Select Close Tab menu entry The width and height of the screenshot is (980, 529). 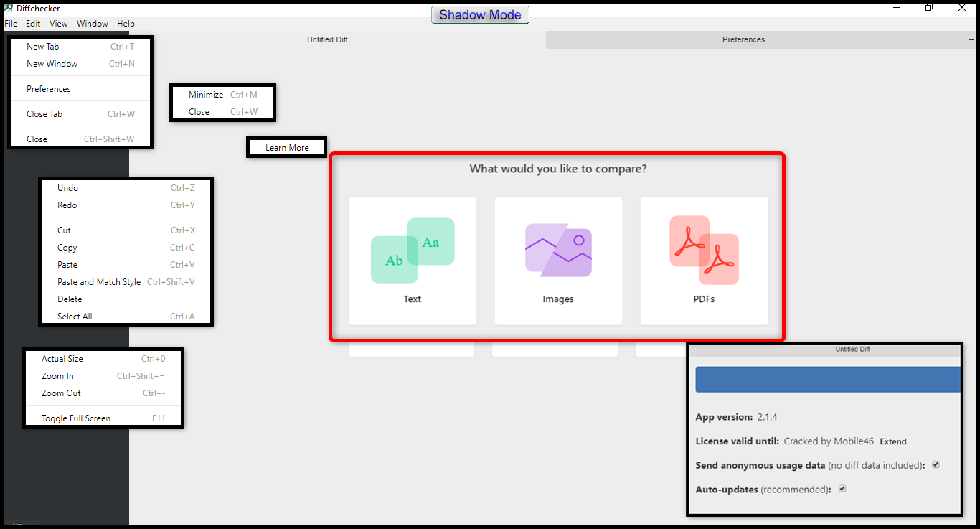click(80, 114)
